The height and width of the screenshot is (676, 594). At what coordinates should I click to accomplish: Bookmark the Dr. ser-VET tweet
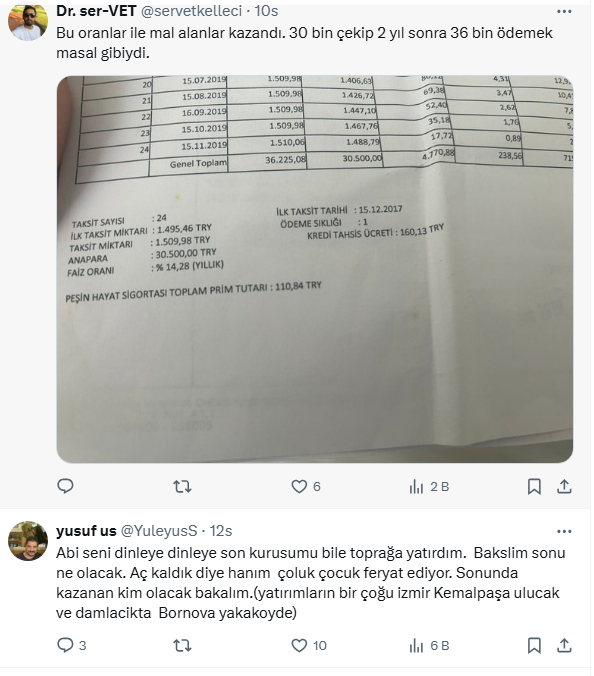click(x=534, y=487)
